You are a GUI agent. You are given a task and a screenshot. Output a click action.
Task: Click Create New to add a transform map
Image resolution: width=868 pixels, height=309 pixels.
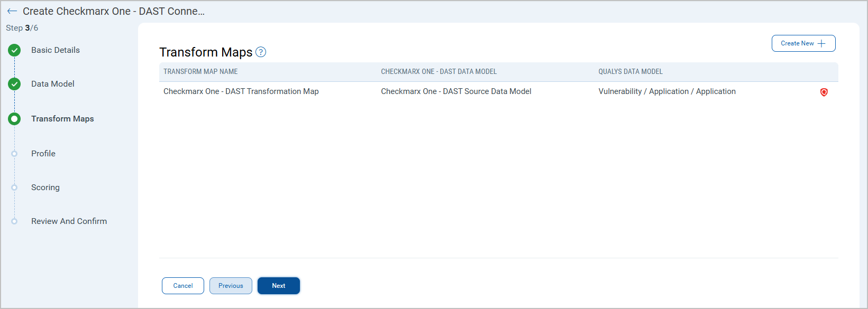(803, 43)
